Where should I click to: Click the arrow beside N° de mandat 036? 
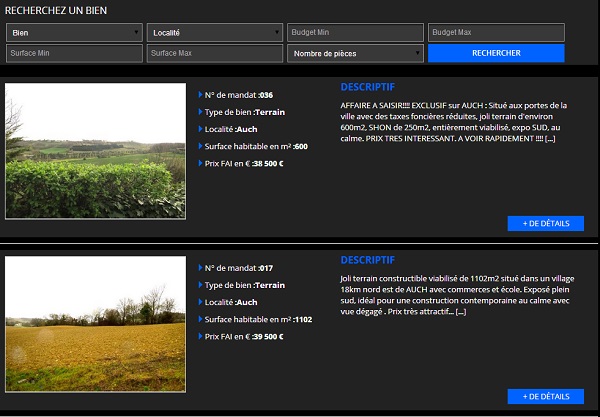pyautogui.click(x=200, y=94)
